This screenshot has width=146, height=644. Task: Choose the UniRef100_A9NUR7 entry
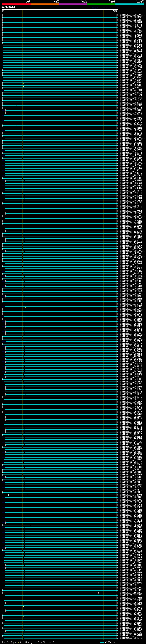[x=131, y=42]
